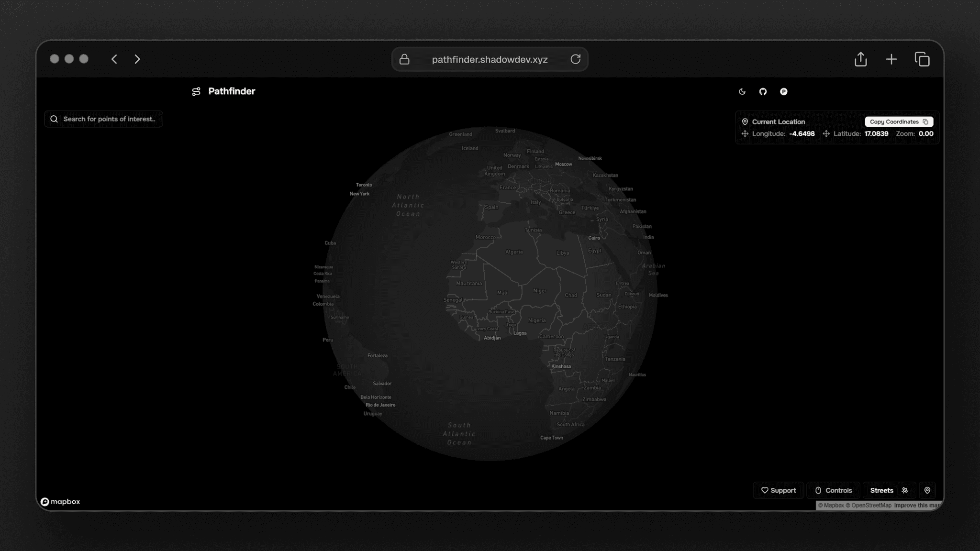Screen dimensions: 980x551
Task: Open the OpenStreetMap attribution link
Action: 871,506
